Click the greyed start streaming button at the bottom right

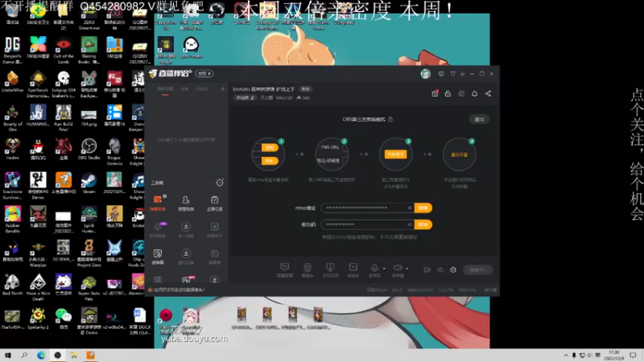point(477,269)
